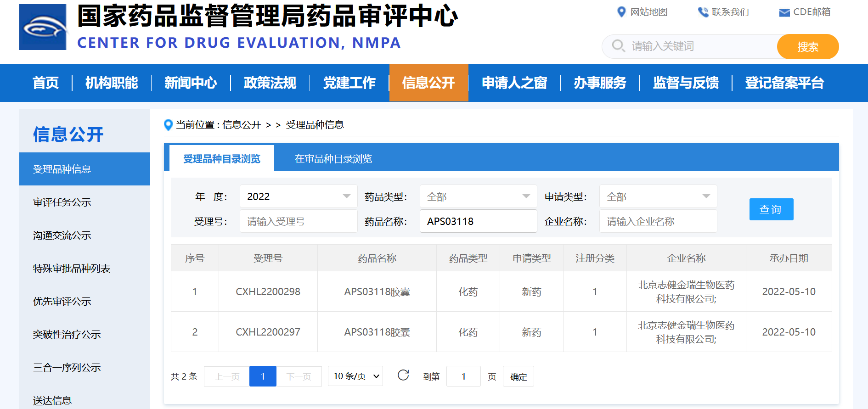Open the 药品类型 dropdown

(478, 196)
